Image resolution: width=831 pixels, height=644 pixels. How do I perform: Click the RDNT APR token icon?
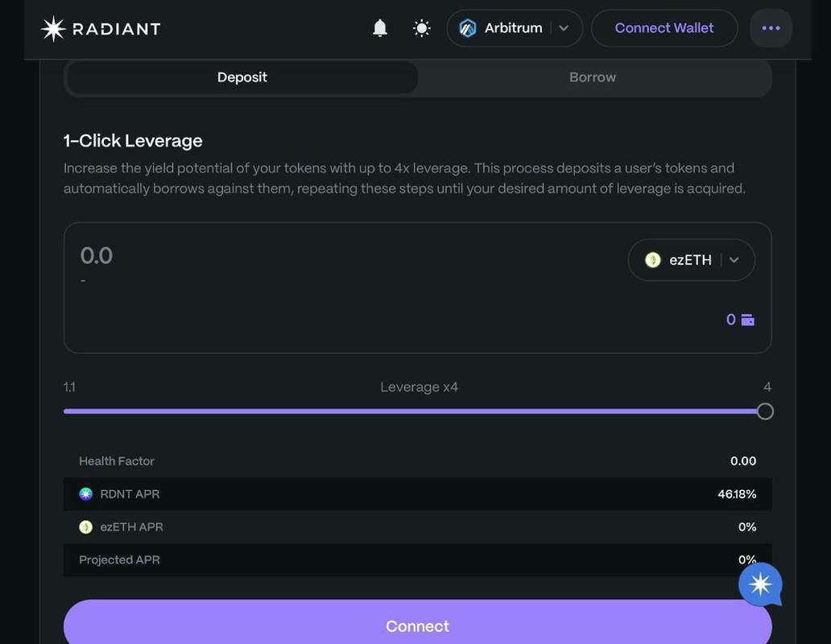tap(86, 494)
